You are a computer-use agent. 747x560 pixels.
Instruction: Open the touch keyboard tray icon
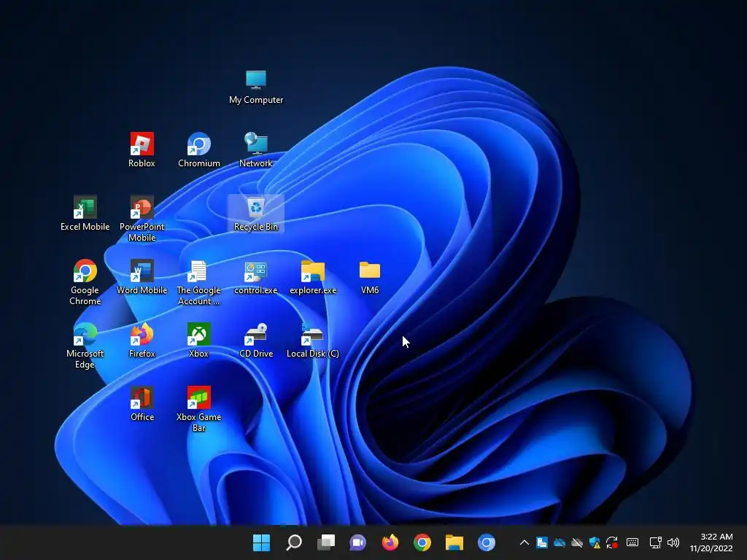[632, 542]
